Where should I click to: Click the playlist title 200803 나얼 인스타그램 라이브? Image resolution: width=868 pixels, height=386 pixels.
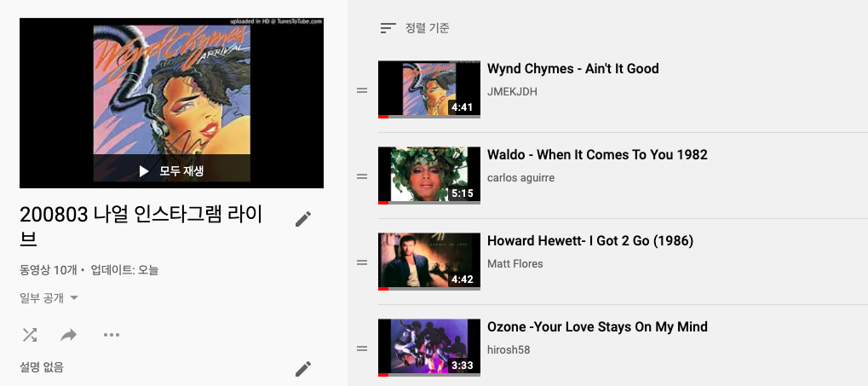pos(141,226)
